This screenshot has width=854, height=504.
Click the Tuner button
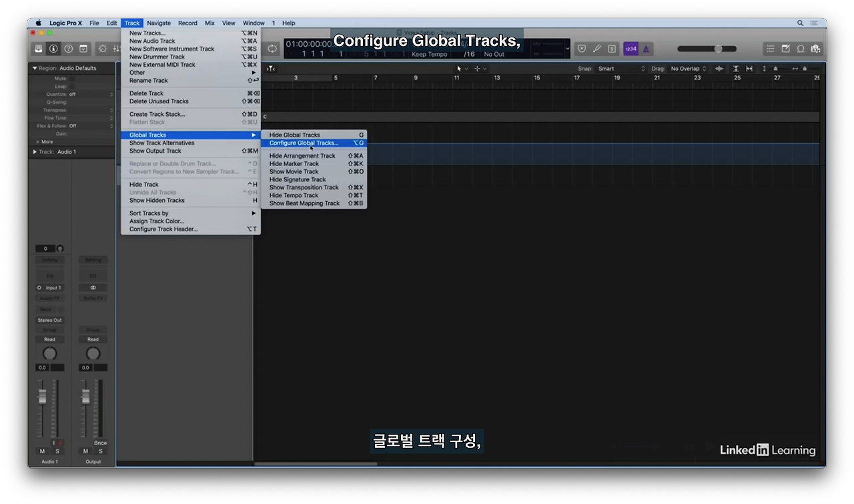point(597,49)
